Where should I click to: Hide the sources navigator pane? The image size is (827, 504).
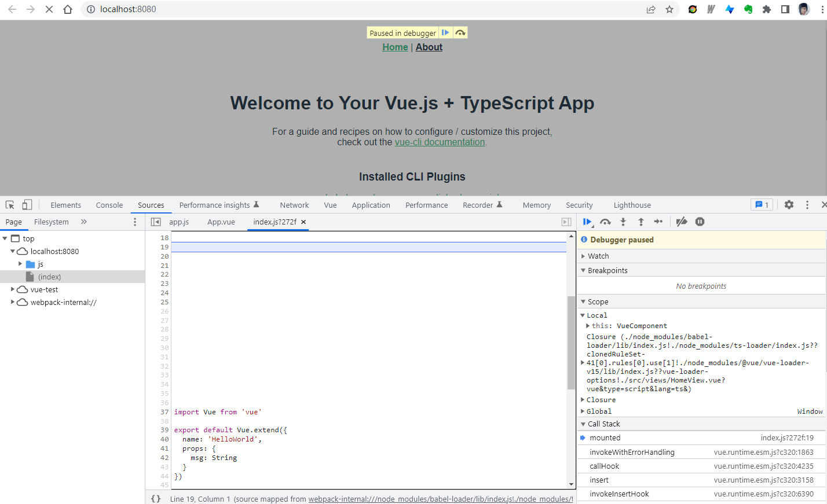click(156, 222)
